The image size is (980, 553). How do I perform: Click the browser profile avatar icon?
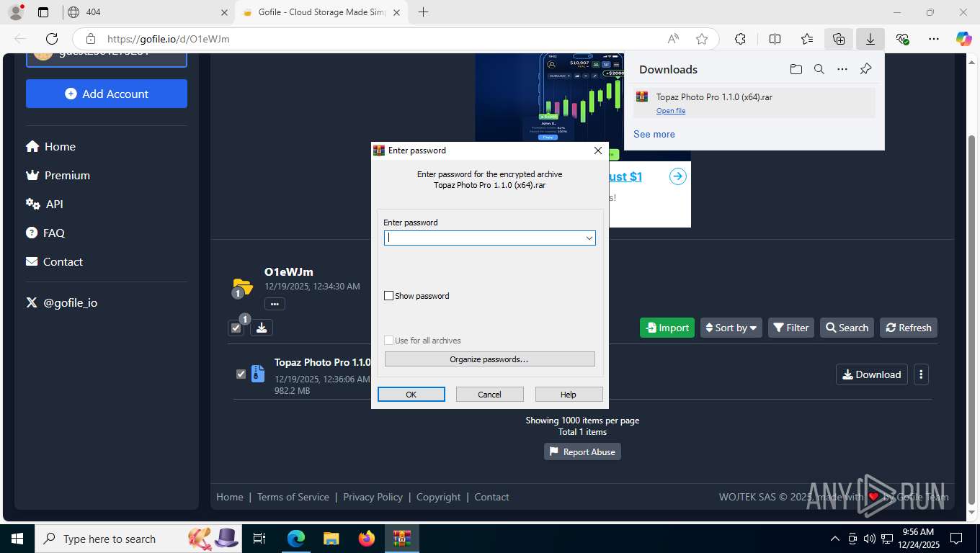click(15, 12)
